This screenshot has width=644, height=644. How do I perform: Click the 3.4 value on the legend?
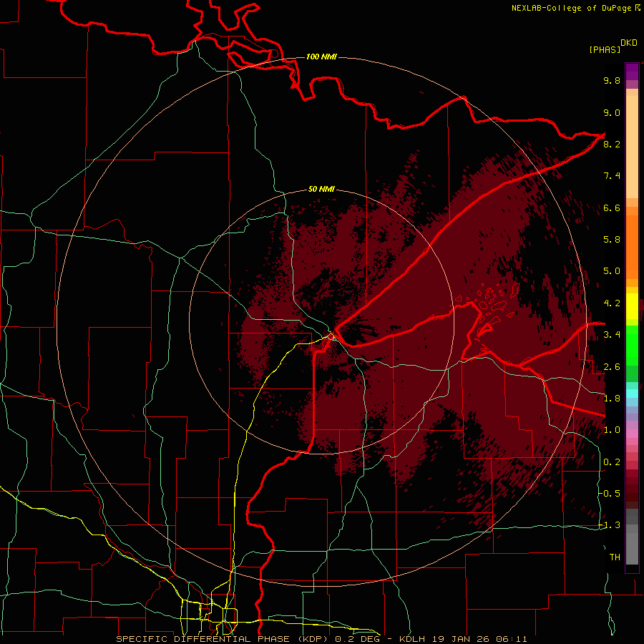coord(612,335)
